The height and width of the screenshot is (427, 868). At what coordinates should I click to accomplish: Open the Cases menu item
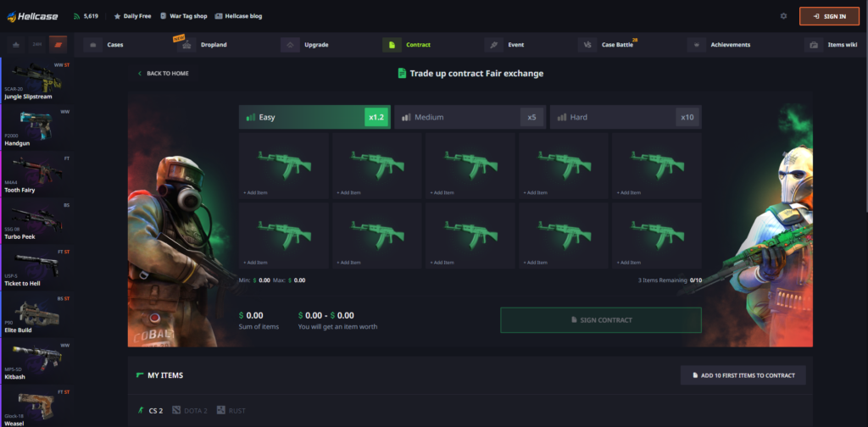[x=115, y=45]
